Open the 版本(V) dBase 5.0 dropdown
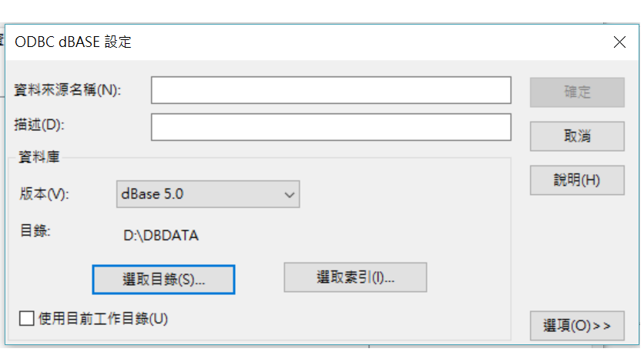The image size is (644, 352). 208,194
